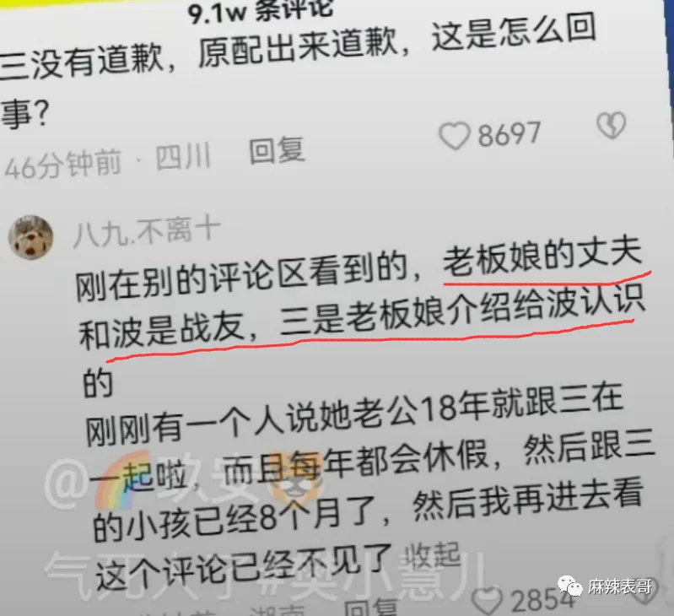This screenshot has height=616, width=674.
Task: Open the 八九.不离十 avatar profile
Action: pyautogui.click(x=31, y=238)
